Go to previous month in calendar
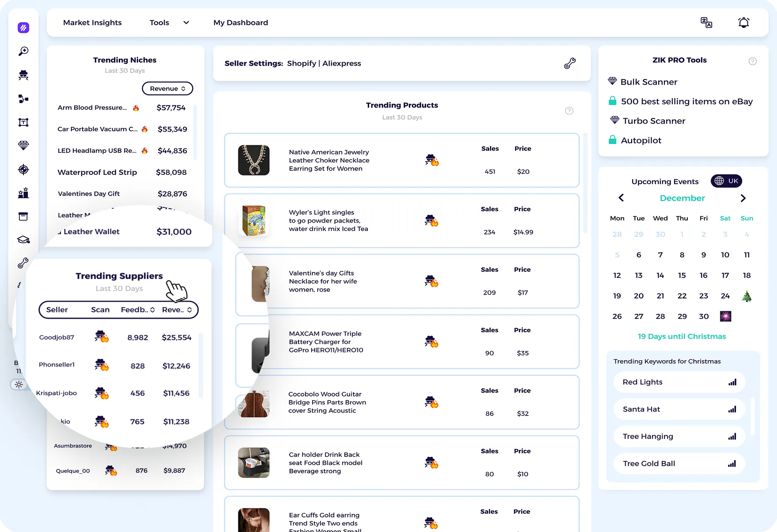 pyautogui.click(x=621, y=198)
